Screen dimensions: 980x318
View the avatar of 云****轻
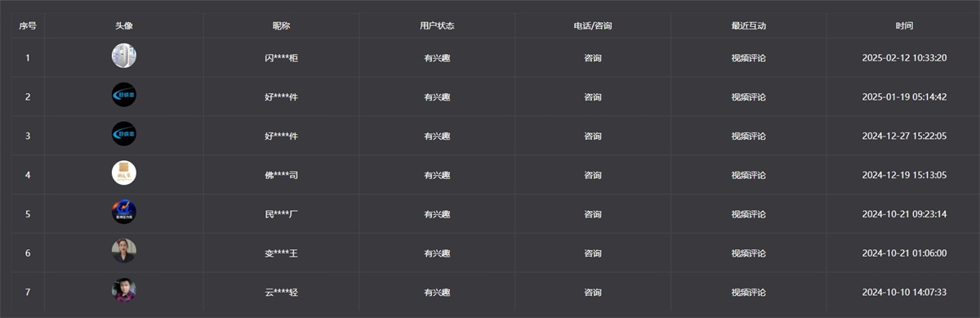(x=124, y=291)
